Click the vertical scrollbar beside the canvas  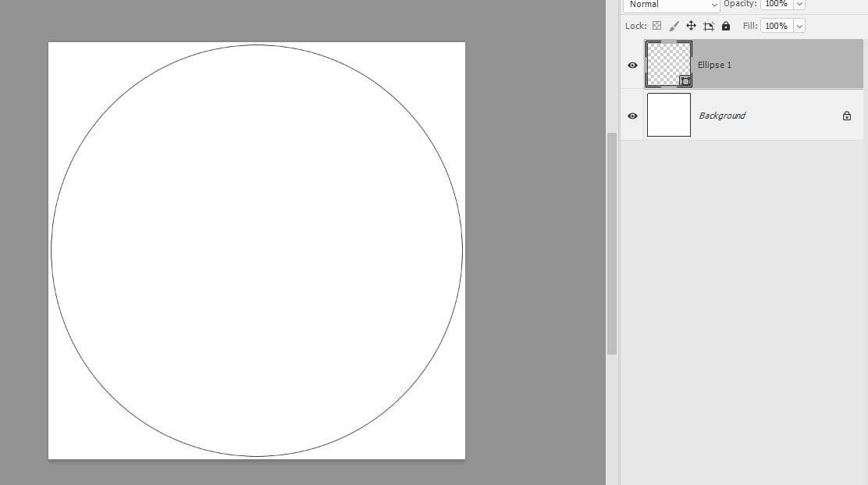coord(612,242)
